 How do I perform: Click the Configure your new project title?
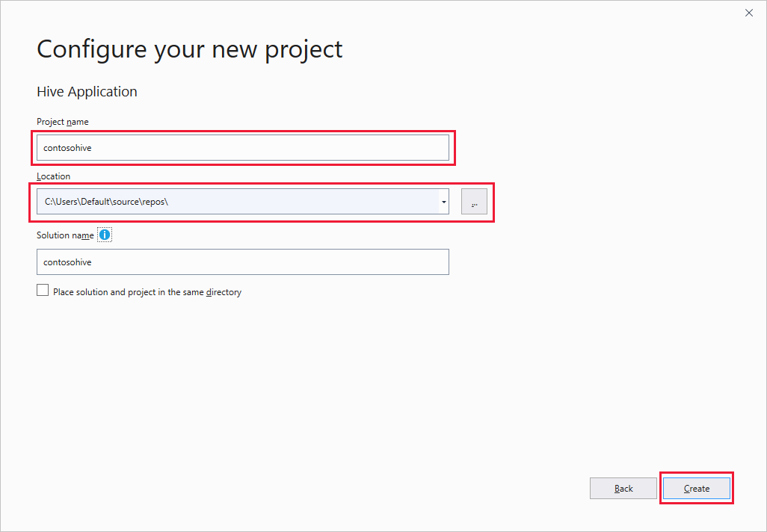[189, 49]
